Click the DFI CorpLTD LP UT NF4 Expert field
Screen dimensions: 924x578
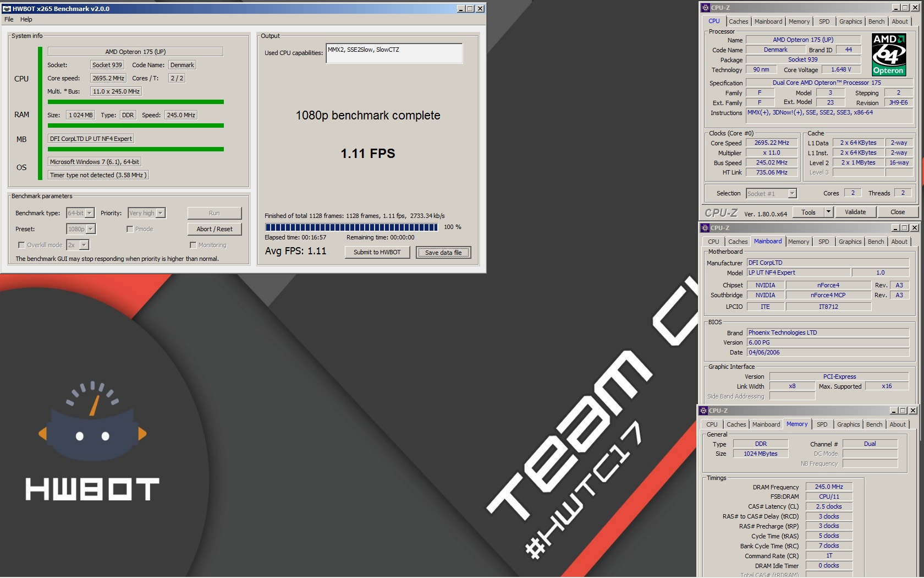point(91,139)
